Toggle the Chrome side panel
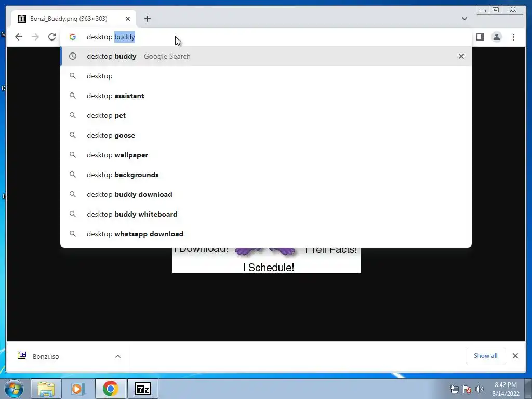The height and width of the screenshot is (399, 532). 480,37
